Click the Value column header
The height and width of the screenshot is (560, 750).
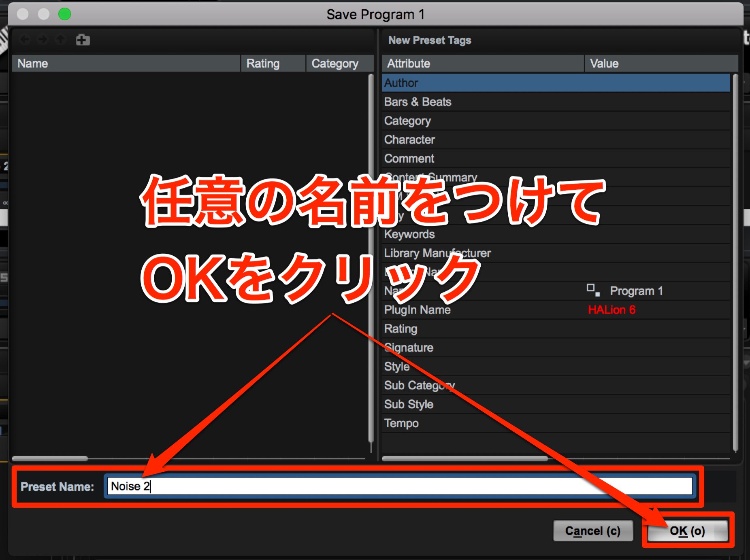(x=661, y=64)
